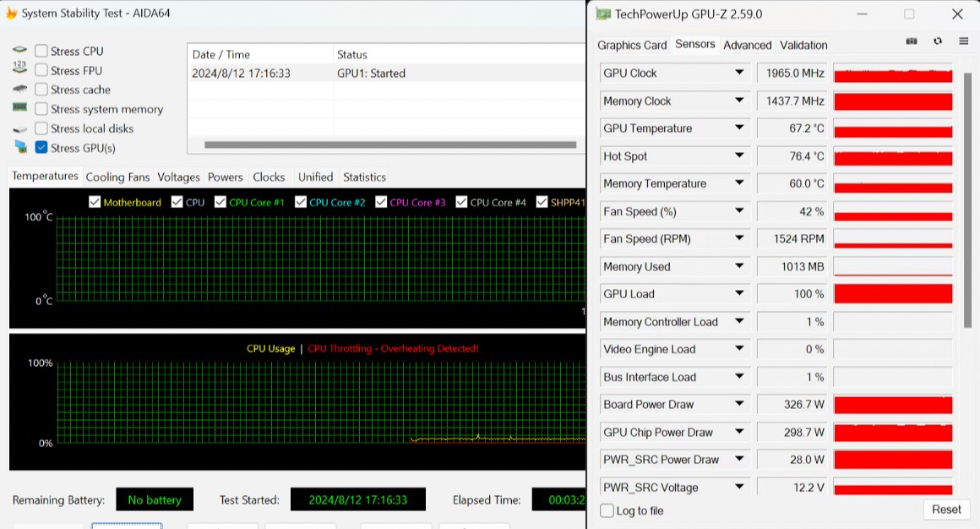Click the AIDA64 flame icon in title bar
The height and width of the screenshot is (529, 980).
(11, 14)
